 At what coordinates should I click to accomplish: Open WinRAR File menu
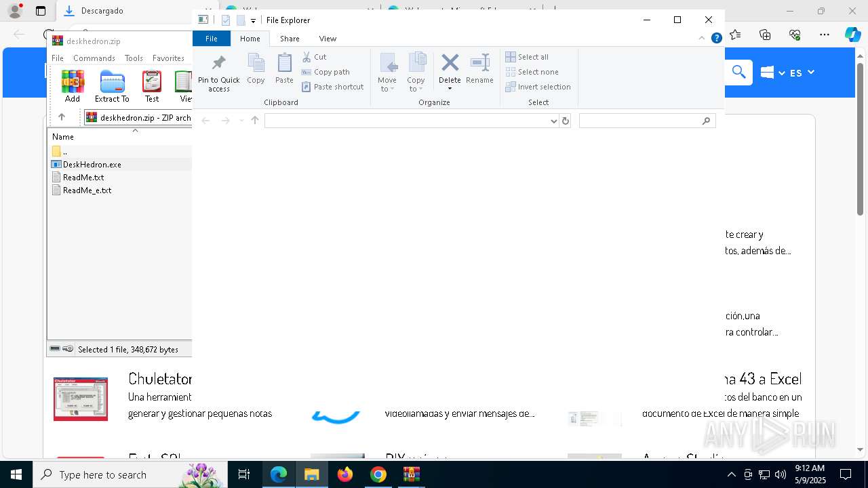[58, 58]
